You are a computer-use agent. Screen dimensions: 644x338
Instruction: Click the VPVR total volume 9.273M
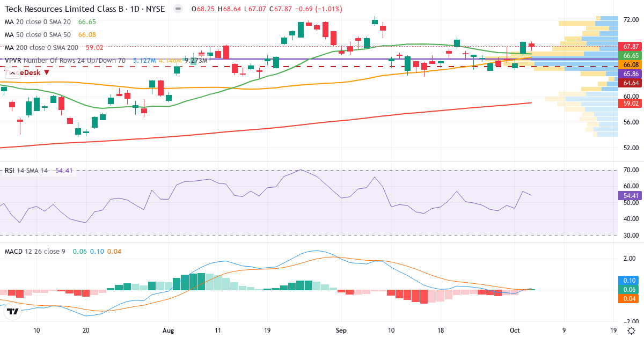coord(195,61)
